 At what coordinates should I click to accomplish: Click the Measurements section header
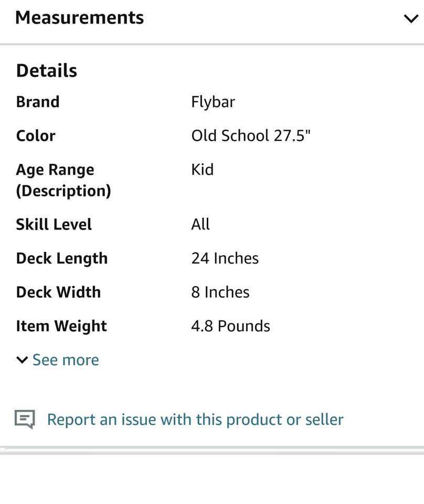click(80, 18)
